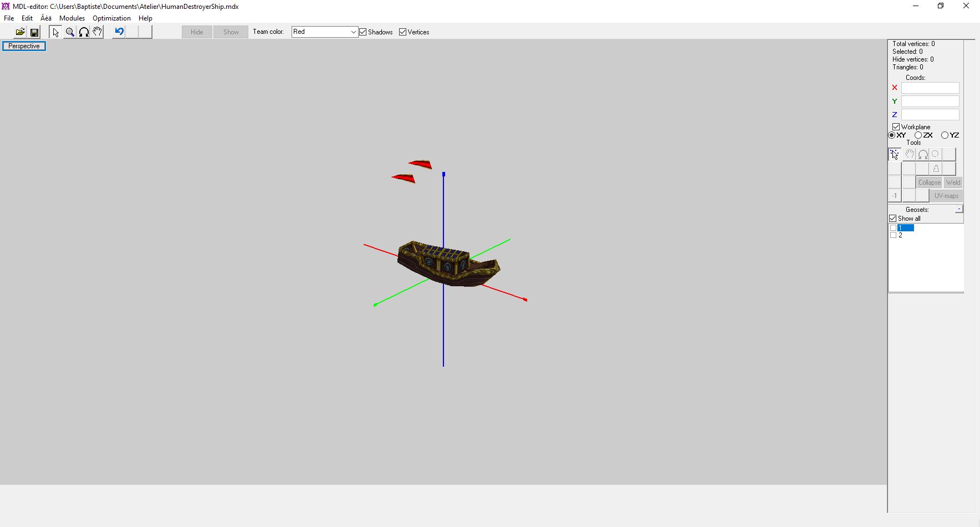Save the model using the floppy disk icon
The height and width of the screenshot is (527, 980).
click(x=34, y=32)
